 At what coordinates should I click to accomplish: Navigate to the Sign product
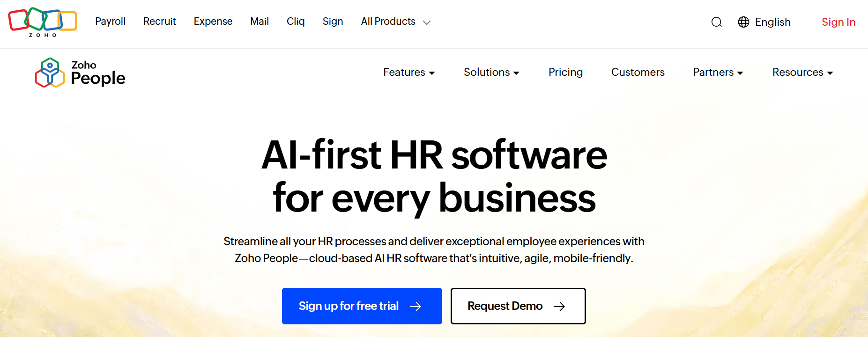click(x=333, y=22)
